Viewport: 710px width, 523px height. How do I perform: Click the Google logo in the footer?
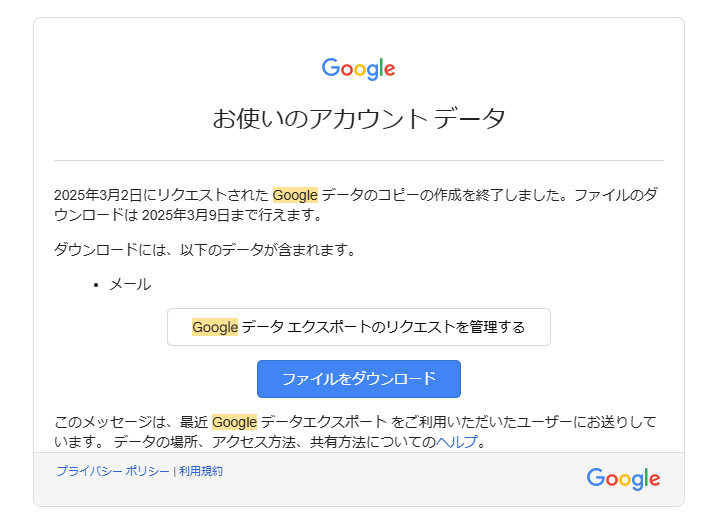[623, 479]
